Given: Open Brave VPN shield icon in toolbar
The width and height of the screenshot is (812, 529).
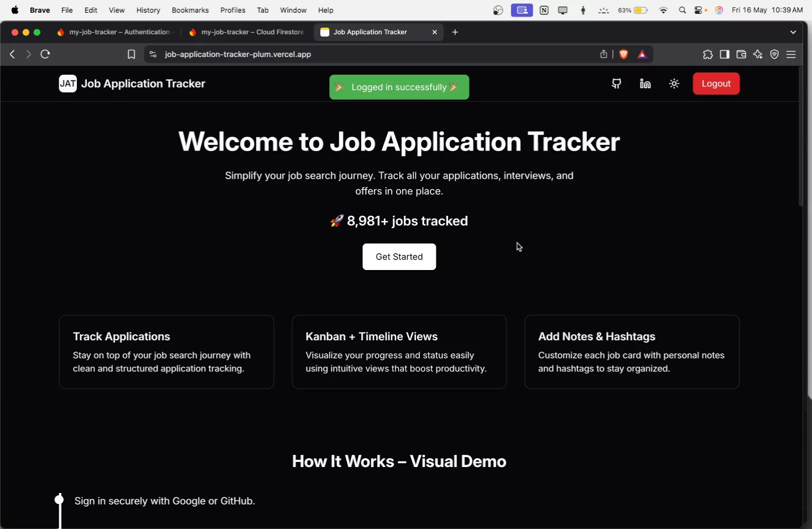Looking at the screenshot, I should coord(774,54).
